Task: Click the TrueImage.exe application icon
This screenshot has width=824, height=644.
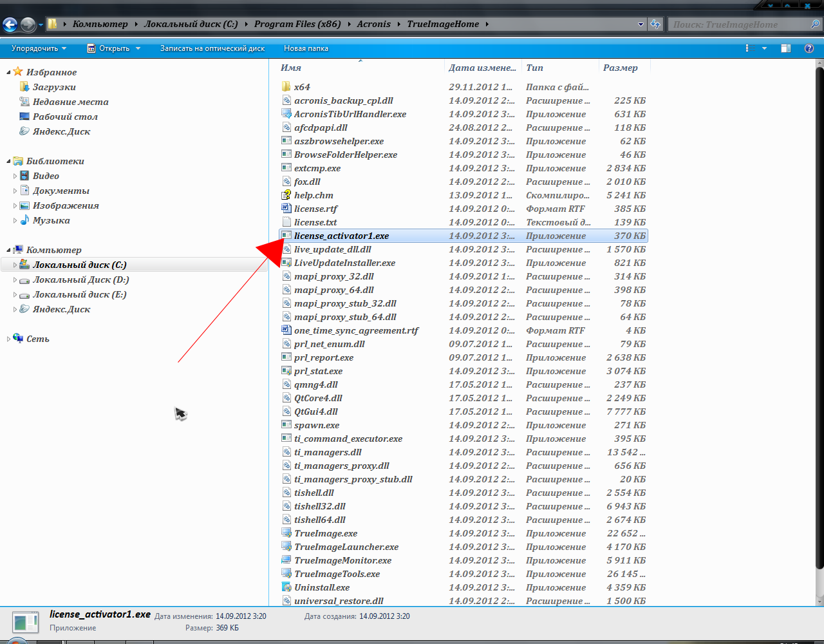Action: [x=286, y=533]
